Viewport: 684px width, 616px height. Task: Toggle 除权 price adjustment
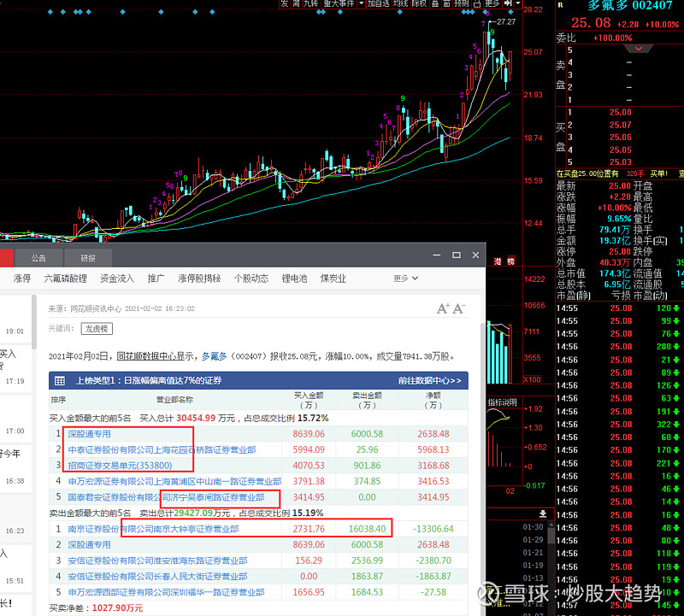pos(420,3)
